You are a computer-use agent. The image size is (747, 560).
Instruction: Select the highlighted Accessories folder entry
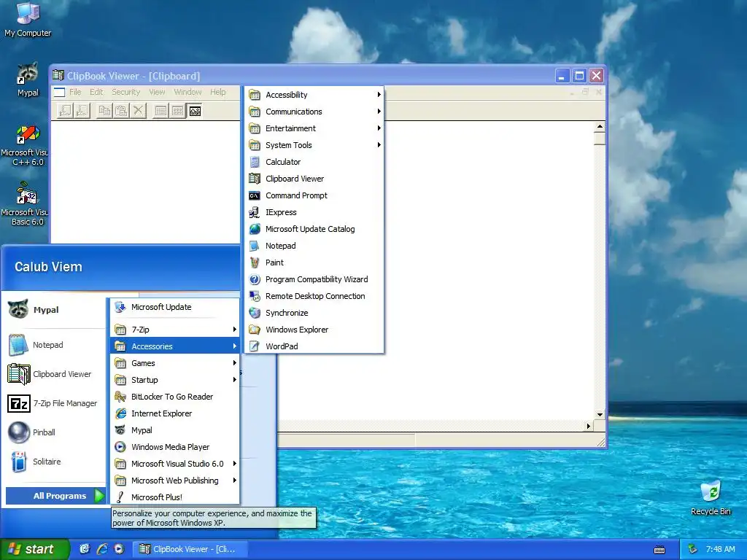pos(174,346)
